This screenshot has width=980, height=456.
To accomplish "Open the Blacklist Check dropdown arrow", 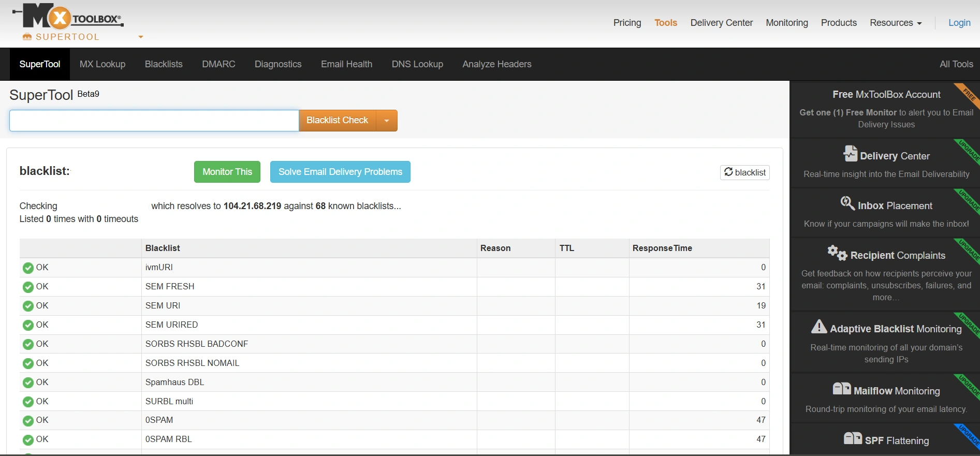I will [387, 121].
